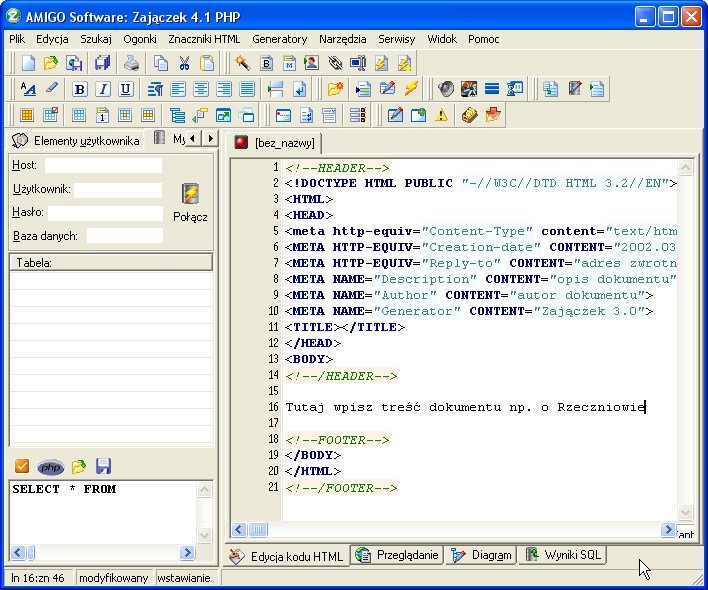Insert a paragraph mark
This screenshot has height=590, width=708.
[x=155, y=89]
